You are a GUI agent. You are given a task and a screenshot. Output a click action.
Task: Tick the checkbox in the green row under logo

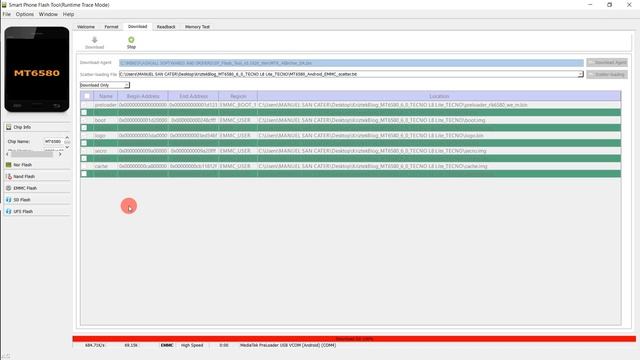coord(84,143)
